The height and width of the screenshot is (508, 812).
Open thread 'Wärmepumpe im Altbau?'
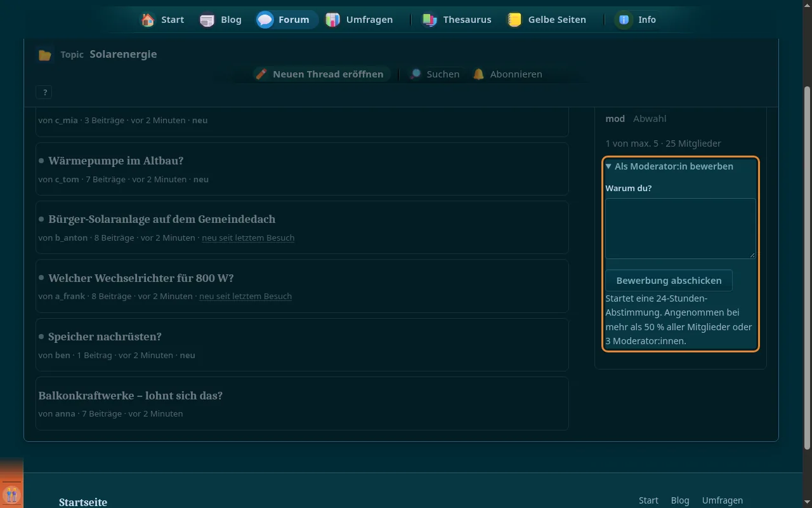click(115, 161)
